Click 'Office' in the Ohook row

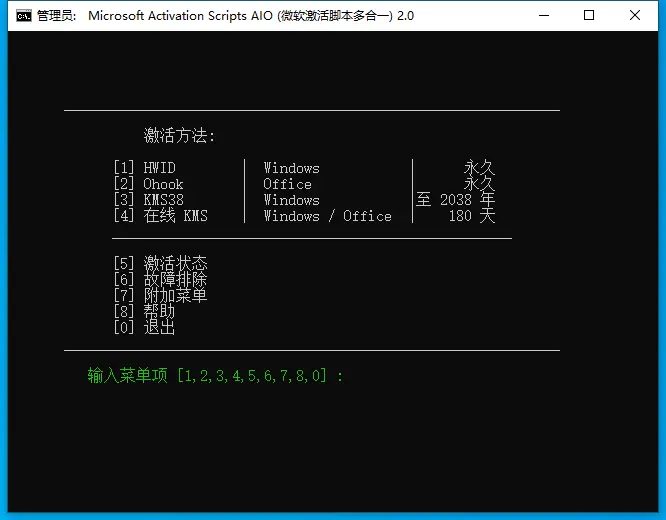[287, 184]
